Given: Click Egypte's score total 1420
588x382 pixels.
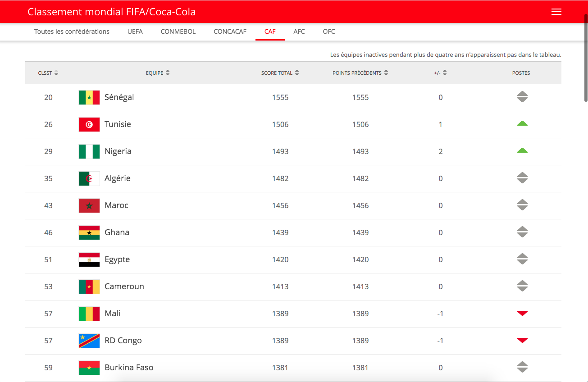Looking at the screenshot, I should pos(280,259).
